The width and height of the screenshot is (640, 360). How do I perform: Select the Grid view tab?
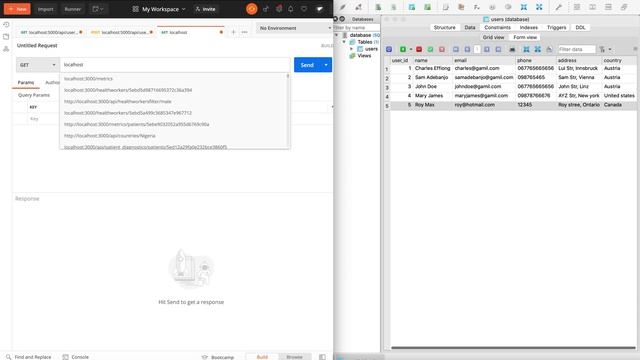click(493, 37)
